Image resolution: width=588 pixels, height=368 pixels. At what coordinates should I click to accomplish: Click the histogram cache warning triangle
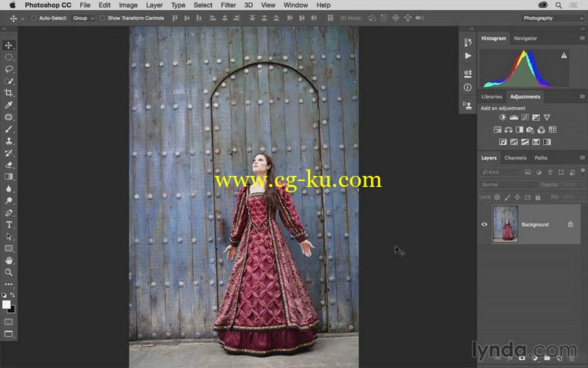(x=564, y=56)
